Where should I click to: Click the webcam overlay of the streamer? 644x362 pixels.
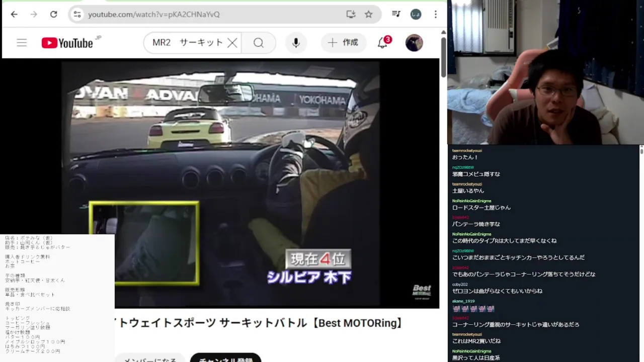coord(545,72)
